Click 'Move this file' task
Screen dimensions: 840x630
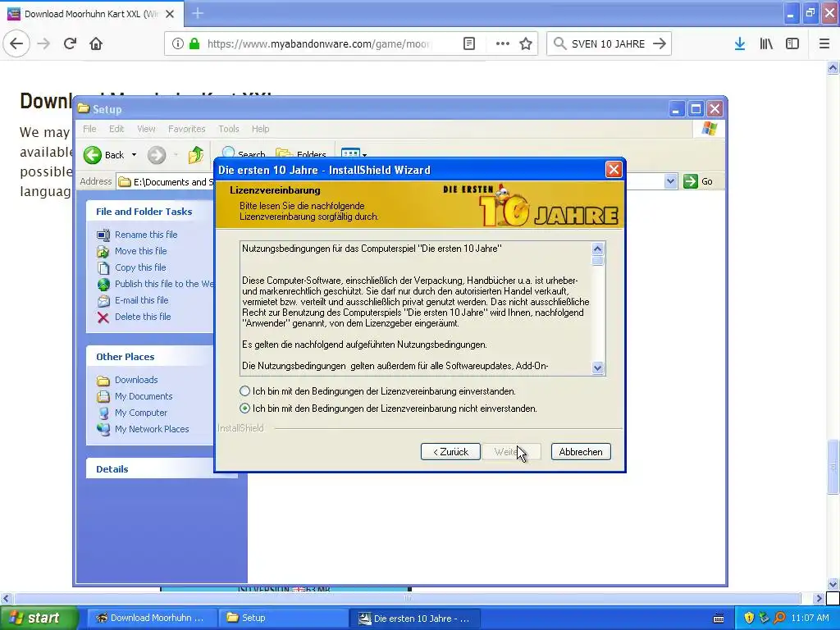coord(140,251)
